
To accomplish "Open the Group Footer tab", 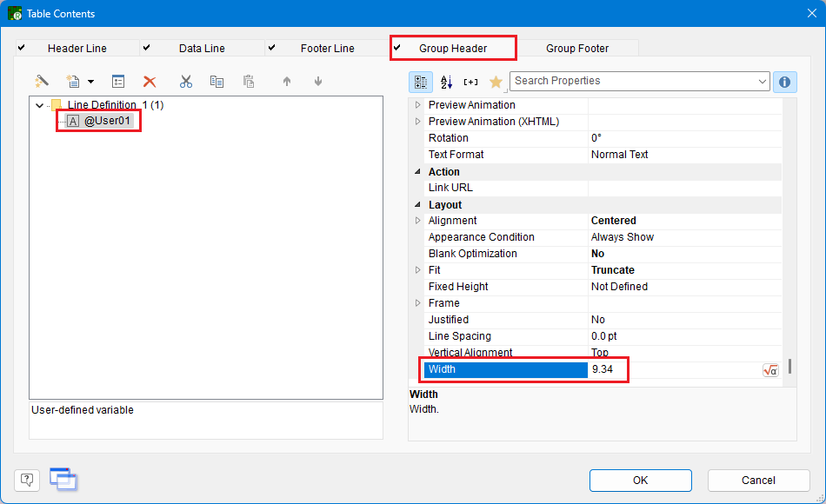I will pos(577,49).
